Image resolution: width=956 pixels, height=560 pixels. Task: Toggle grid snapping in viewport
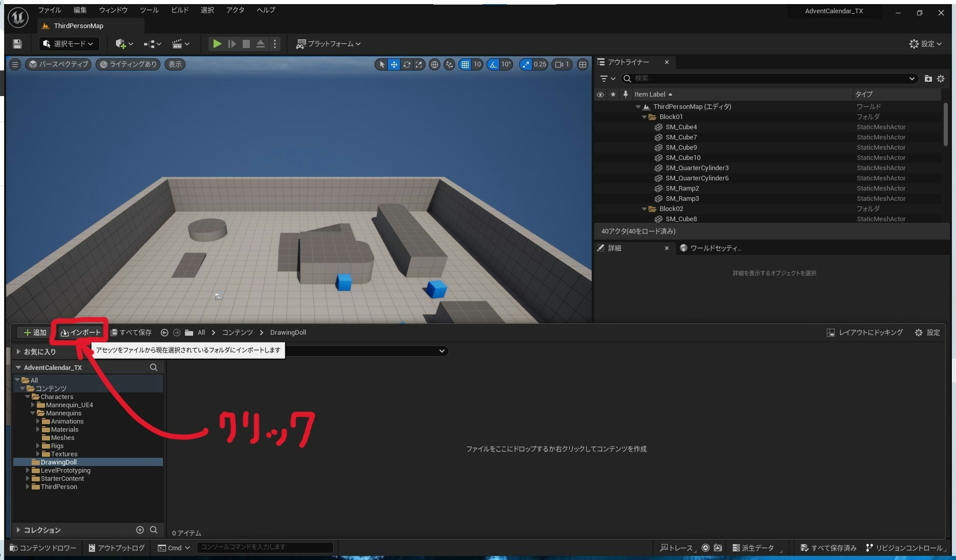click(x=465, y=64)
